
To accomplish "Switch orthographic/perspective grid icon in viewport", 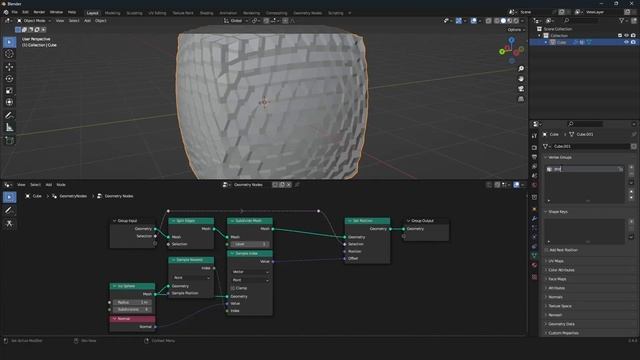I will 521,99.
